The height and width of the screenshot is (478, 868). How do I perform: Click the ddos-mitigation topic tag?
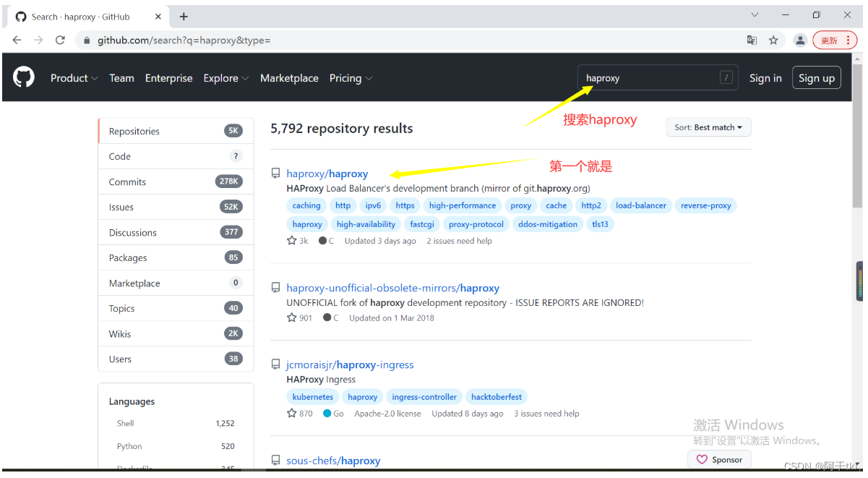pyautogui.click(x=549, y=224)
